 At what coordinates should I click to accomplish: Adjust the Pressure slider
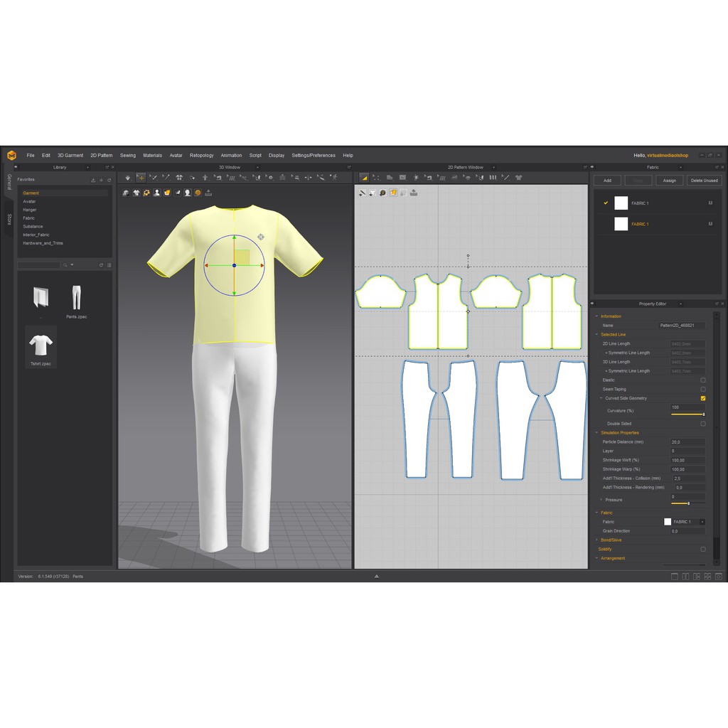point(687,503)
